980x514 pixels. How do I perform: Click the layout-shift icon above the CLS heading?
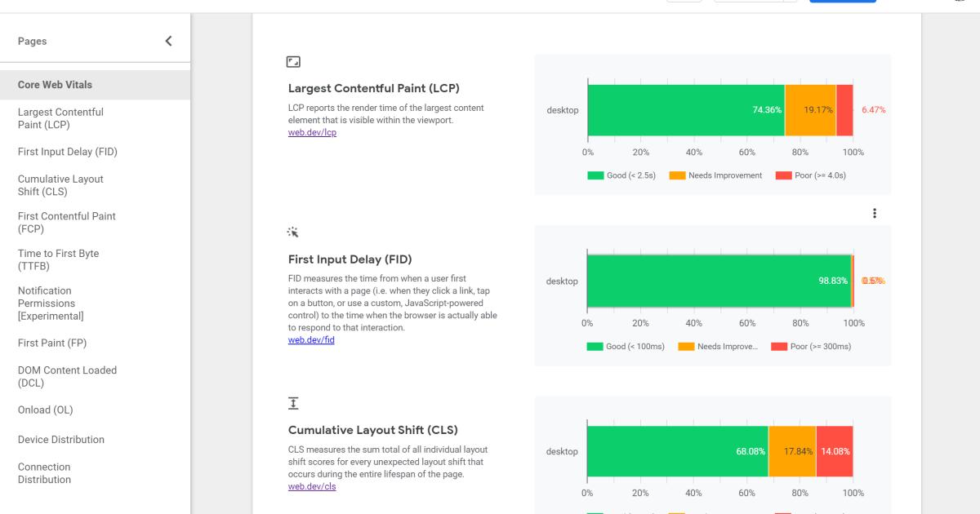click(293, 402)
